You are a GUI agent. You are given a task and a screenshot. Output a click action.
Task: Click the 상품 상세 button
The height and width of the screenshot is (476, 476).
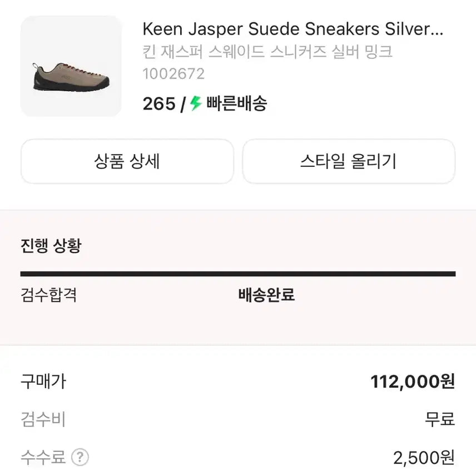(127, 161)
